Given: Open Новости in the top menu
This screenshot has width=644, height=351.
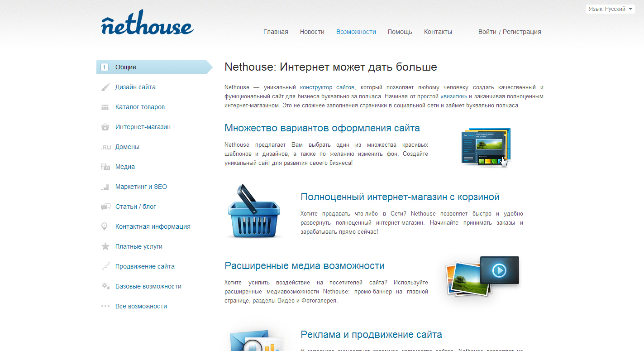Looking at the screenshot, I should tap(312, 32).
